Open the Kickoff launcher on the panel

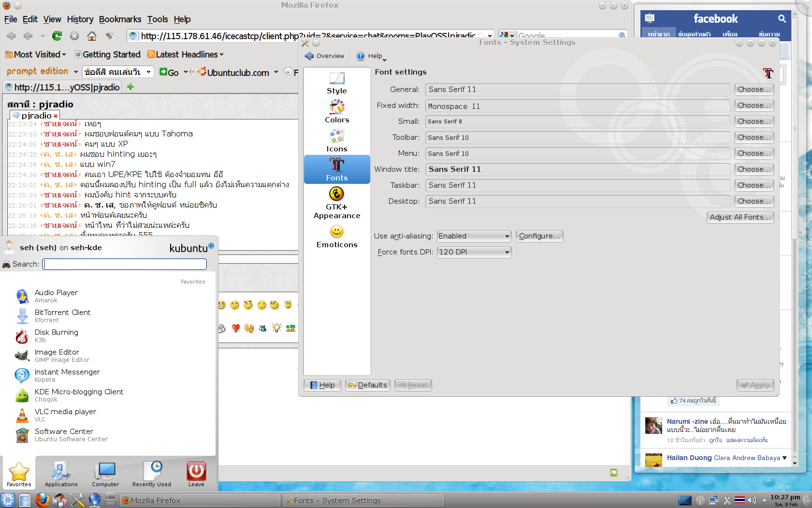click(8, 500)
